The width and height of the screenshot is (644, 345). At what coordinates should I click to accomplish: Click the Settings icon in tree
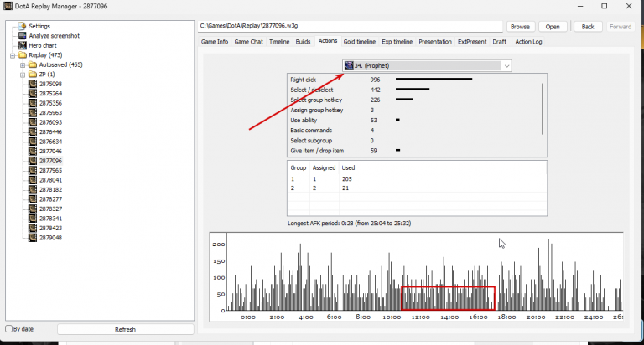tap(22, 26)
